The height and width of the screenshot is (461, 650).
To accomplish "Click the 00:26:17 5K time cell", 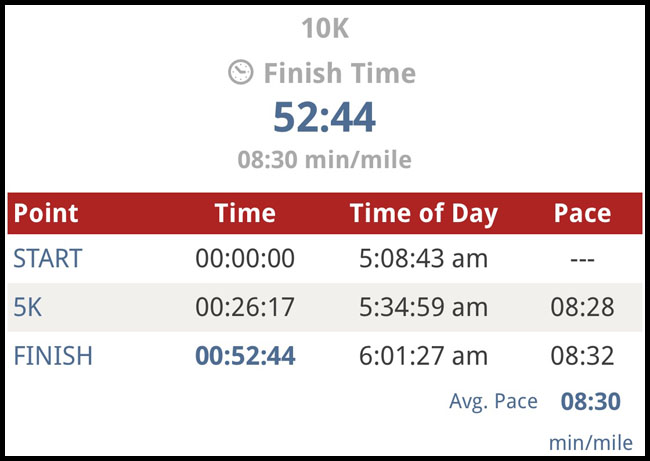I will 245,307.
